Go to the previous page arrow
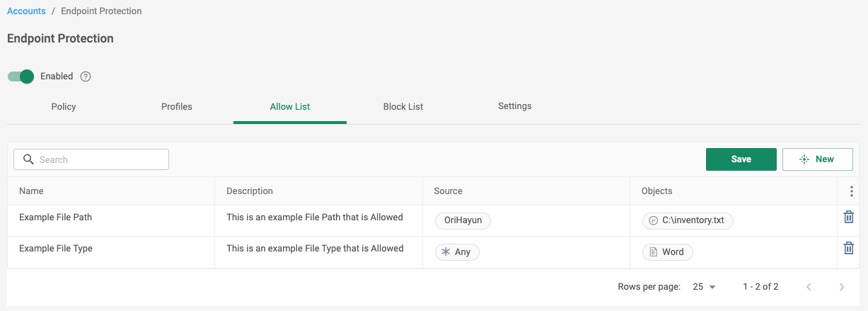Image resolution: width=868 pixels, height=311 pixels. 809,287
